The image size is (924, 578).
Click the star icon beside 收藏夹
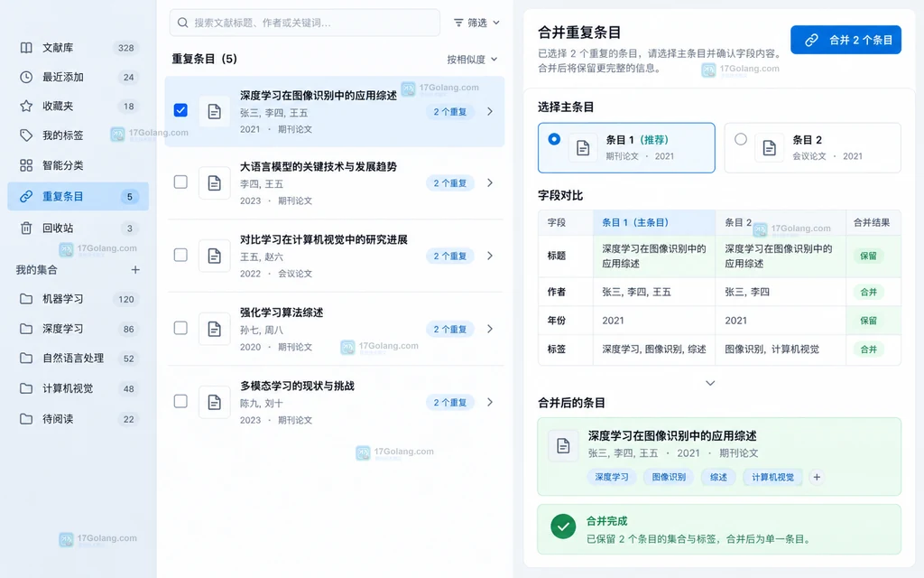(x=26, y=107)
